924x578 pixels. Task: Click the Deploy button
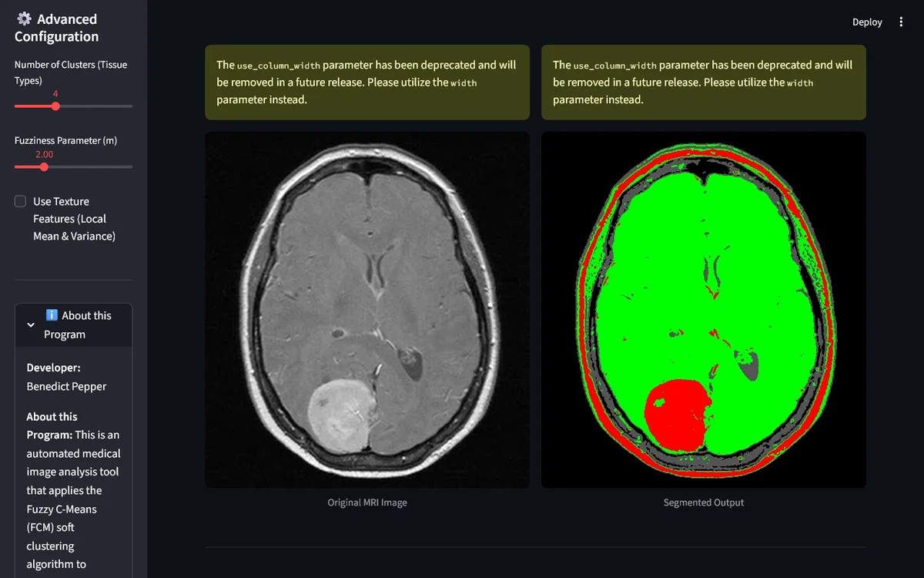[867, 22]
